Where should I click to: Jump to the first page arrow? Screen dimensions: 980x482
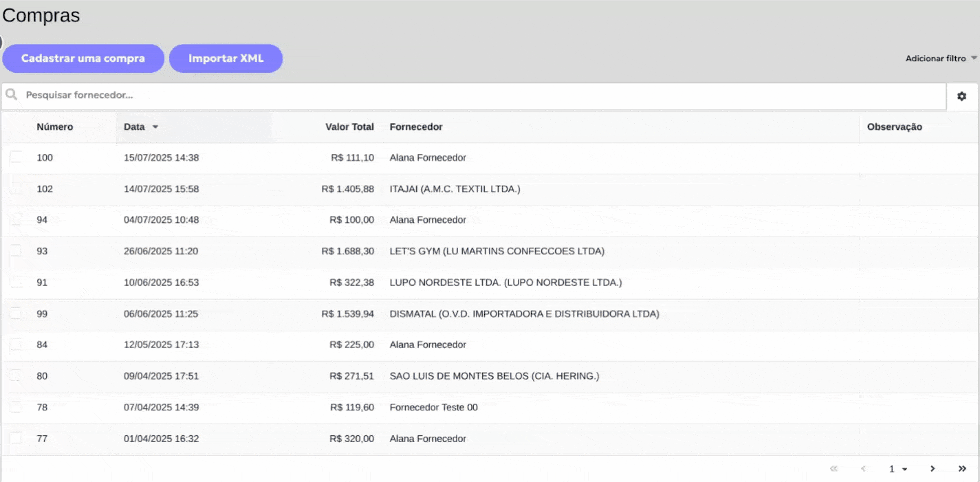pos(834,468)
